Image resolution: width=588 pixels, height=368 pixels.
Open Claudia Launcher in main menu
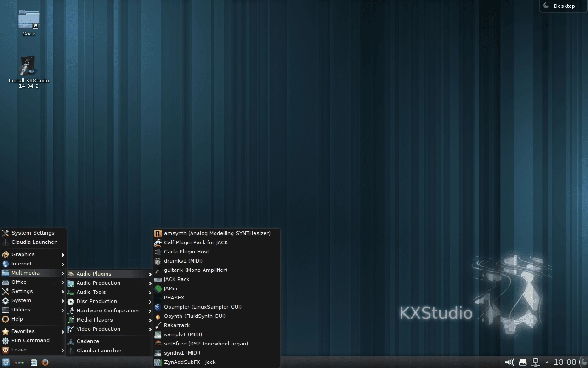tap(34, 242)
